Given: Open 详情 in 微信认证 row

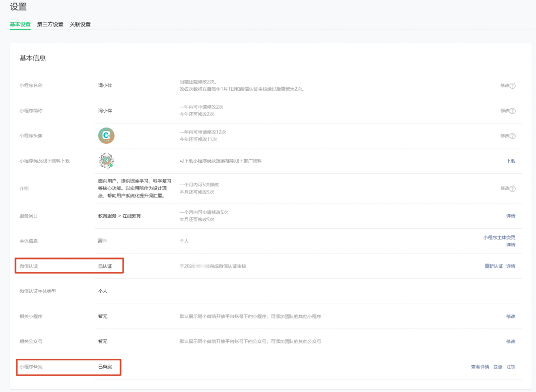Looking at the screenshot, I should [x=511, y=266].
